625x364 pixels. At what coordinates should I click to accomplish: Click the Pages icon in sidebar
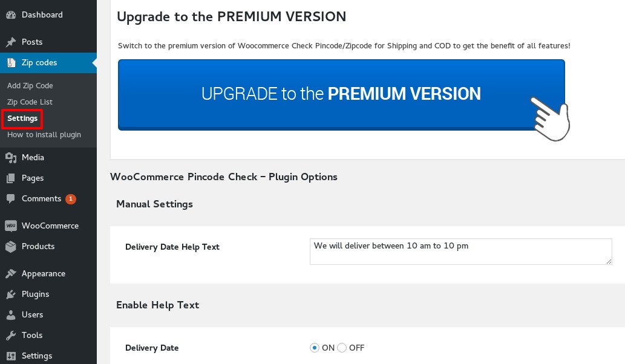pos(11,178)
